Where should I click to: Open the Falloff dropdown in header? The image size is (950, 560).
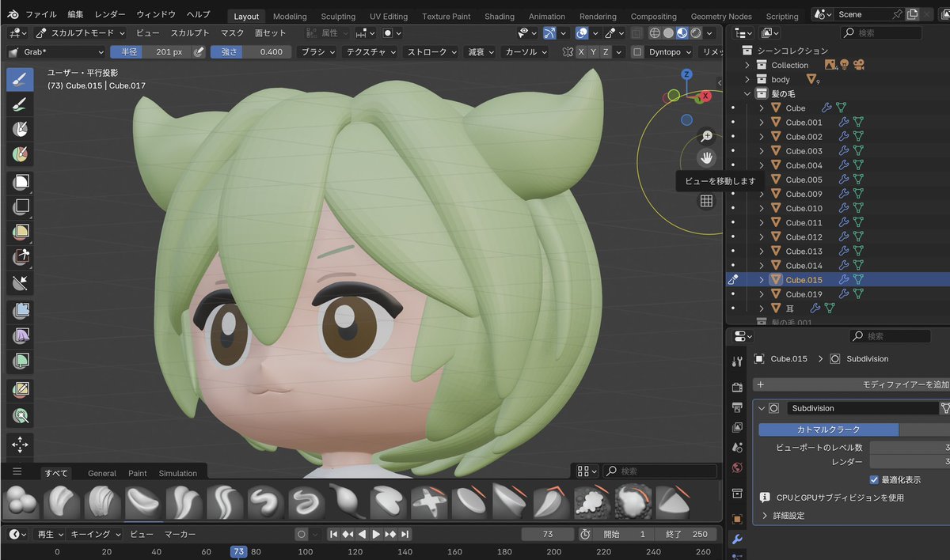481,51
